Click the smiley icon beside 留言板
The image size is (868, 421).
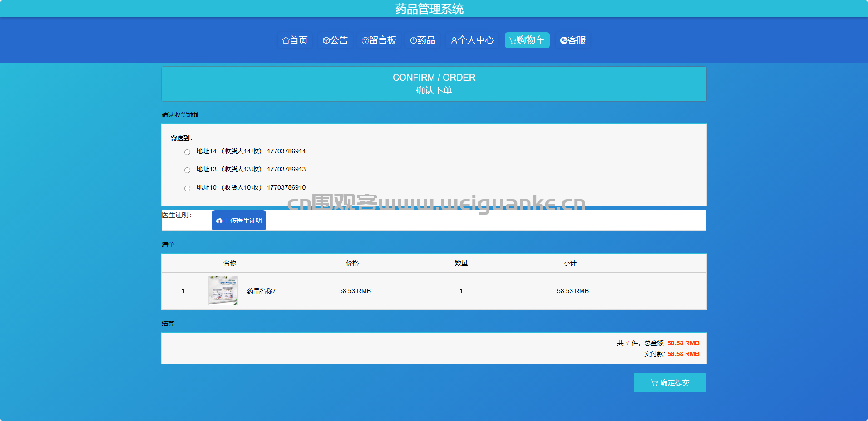365,40
